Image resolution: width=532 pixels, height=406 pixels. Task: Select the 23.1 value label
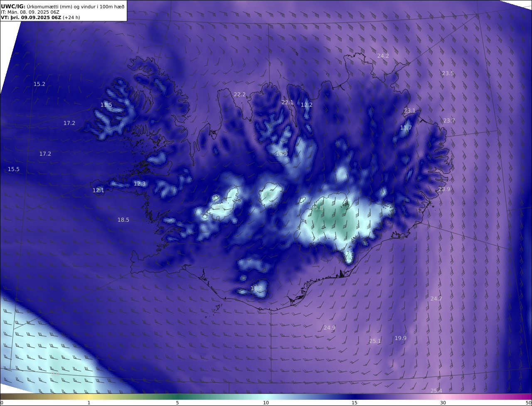click(410, 110)
